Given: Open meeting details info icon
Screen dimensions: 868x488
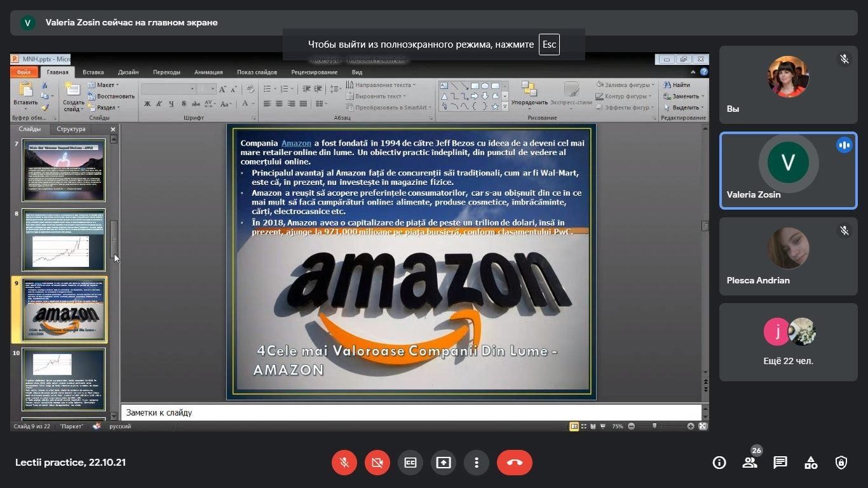Looking at the screenshot, I should tap(719, 463).
